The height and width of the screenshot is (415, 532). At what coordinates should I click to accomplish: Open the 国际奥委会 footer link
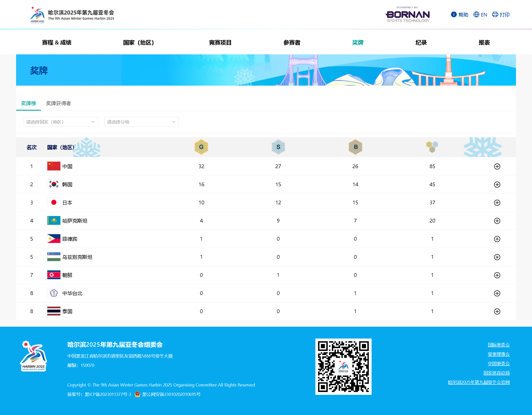(x=498, y=345)
